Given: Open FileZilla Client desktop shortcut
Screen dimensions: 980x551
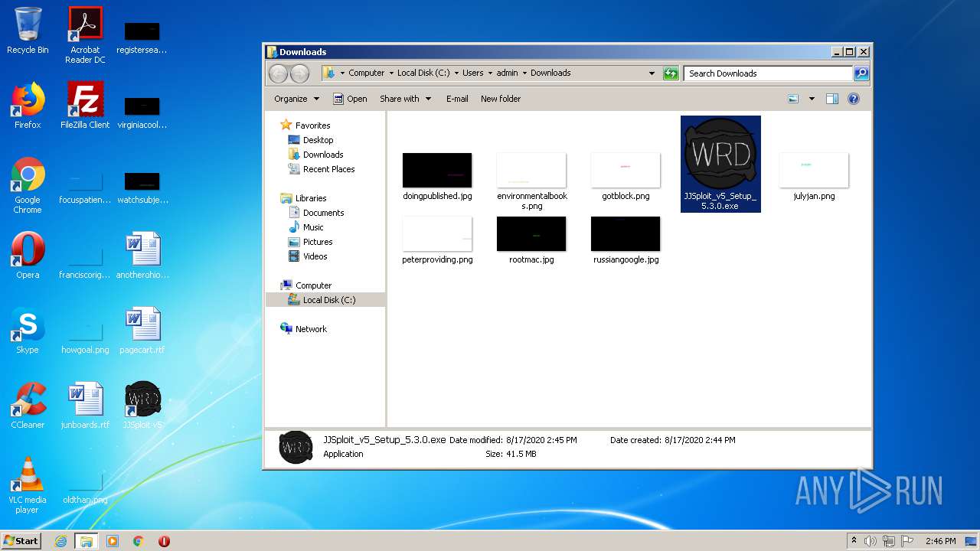Looking at the screenshot, I should click(x=85, y=106).
